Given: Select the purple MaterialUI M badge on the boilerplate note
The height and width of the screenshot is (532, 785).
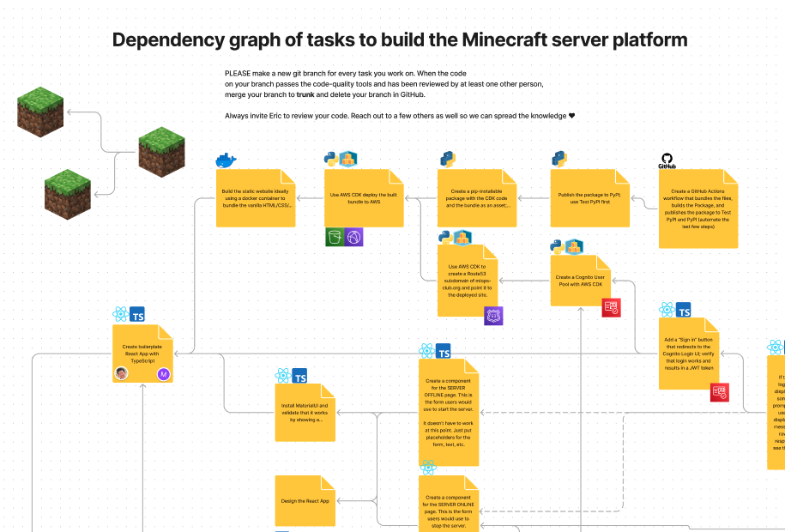Looking at the screenshot, I should pyautogui.click(x=164, y=373).
